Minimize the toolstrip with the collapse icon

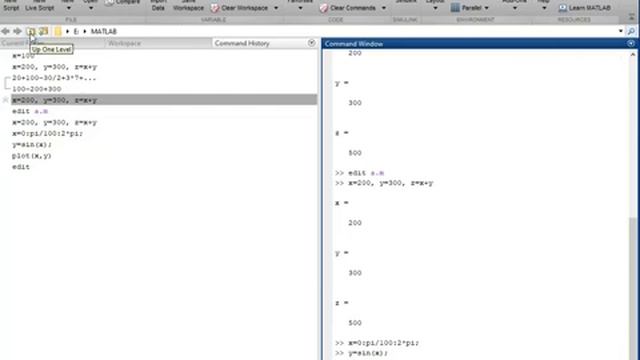click(x=632, y=18)
